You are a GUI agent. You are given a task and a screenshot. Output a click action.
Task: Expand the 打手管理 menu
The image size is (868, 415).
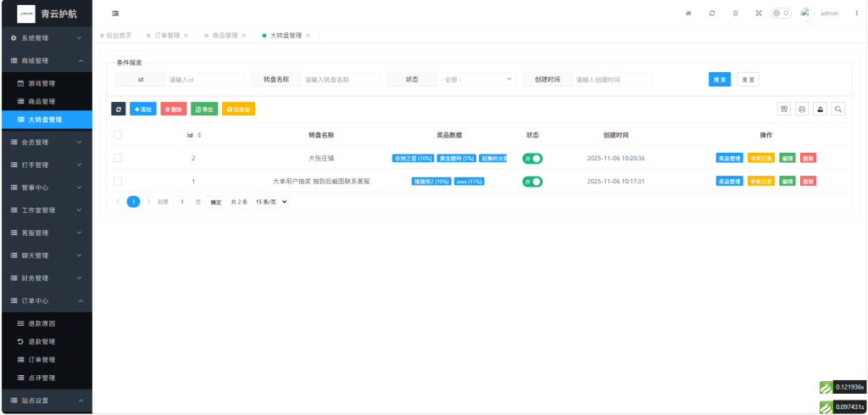46,165
